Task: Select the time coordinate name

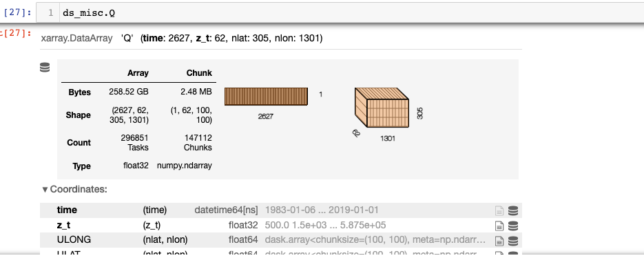Action: coord(67,210)
